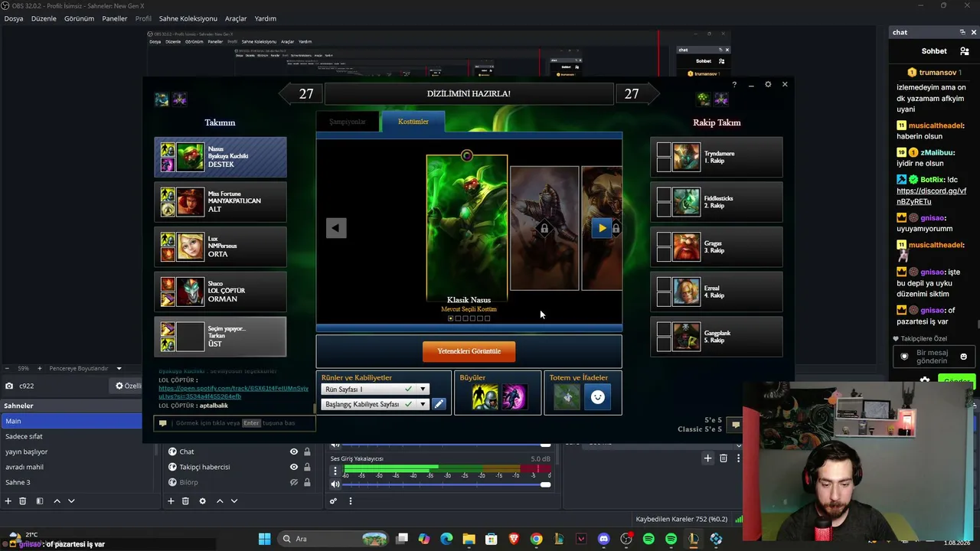Move the selected source down in OBS
The image size is (980, 551).
point(234,501)
